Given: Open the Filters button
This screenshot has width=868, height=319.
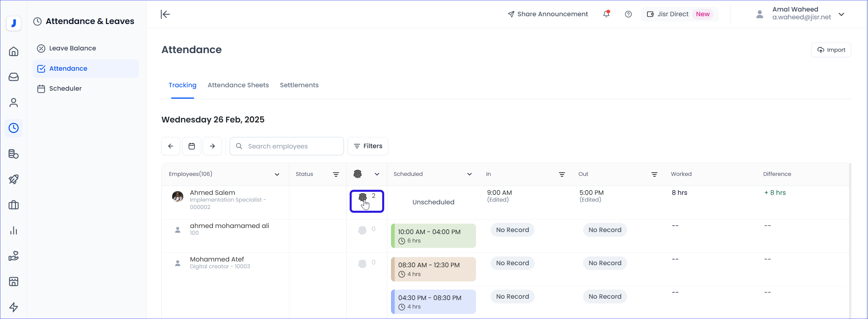Looking at the screenshot, I should tap(368, 146).
